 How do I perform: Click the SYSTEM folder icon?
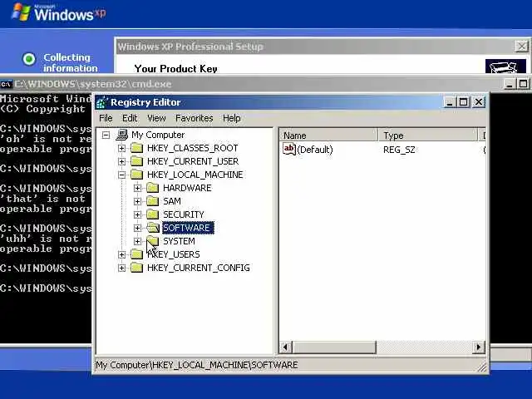coord(153,241)
